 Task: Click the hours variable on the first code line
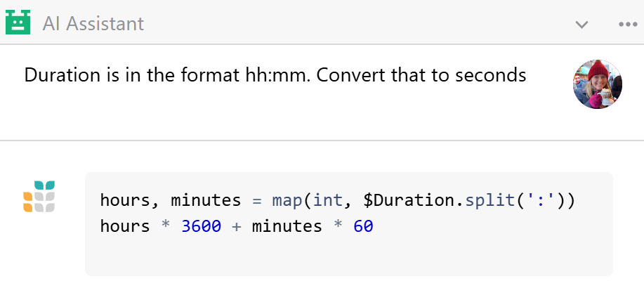pos(125,200)
